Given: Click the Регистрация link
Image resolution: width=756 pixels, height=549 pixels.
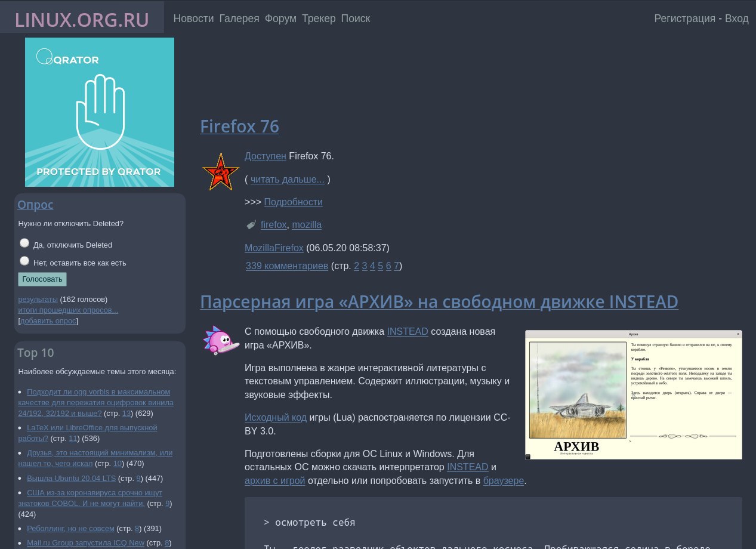Looking at the screenshot, I should 684,18.
